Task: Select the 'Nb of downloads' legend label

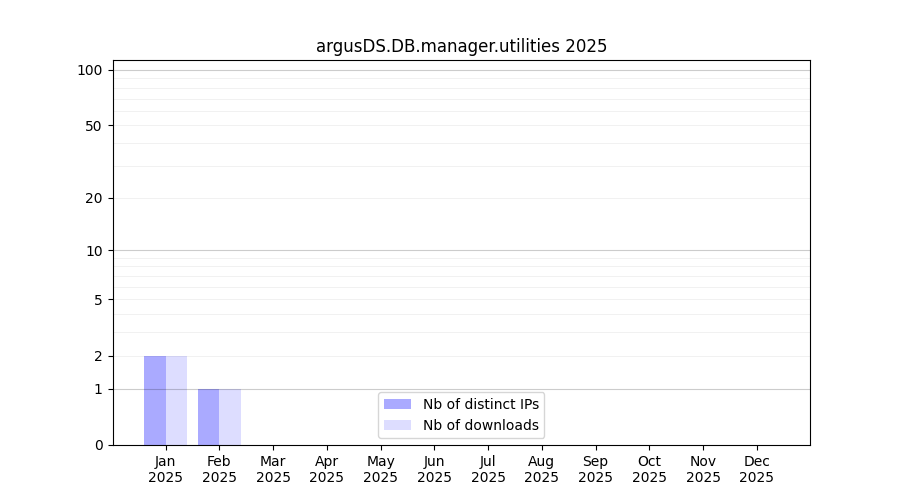Action: 480,425
